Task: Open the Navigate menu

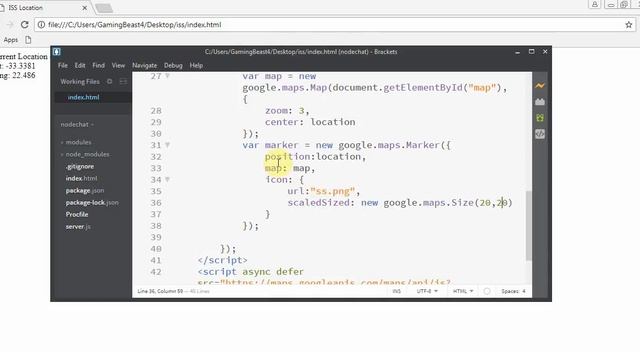Action: pos(144,65)
